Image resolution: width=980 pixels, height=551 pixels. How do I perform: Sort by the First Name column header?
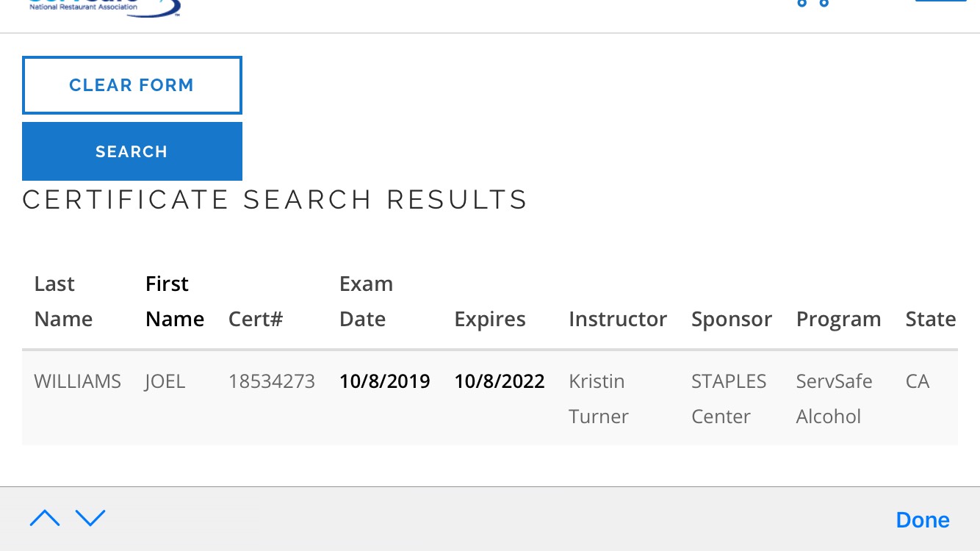point(174,301)
